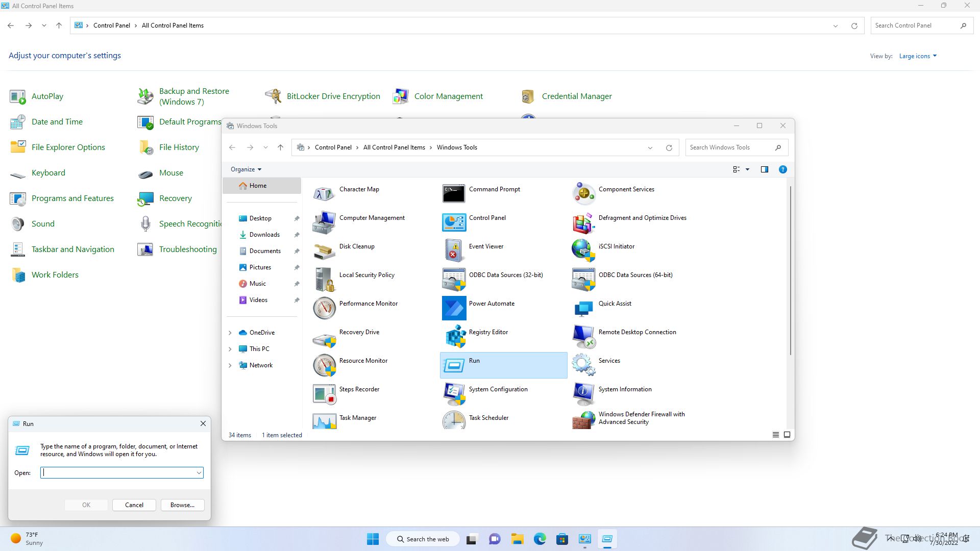The width and height of the screenshot is (980, 551).
Task: Select Music in quick access
Action: pos(262,284)
